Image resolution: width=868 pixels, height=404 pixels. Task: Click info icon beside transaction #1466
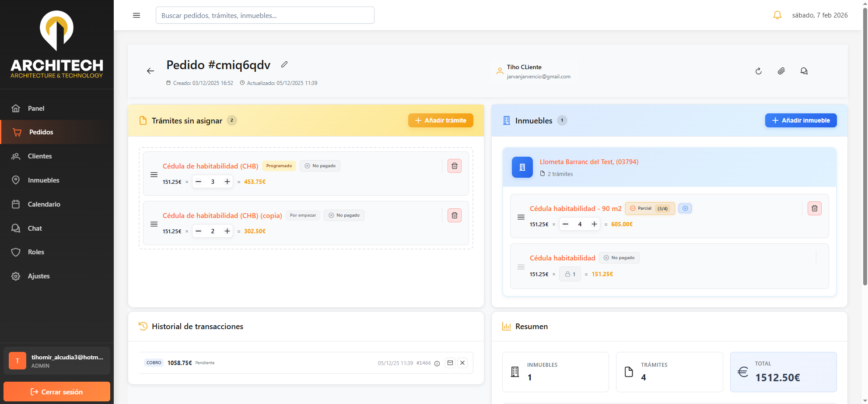coord(437,363)
